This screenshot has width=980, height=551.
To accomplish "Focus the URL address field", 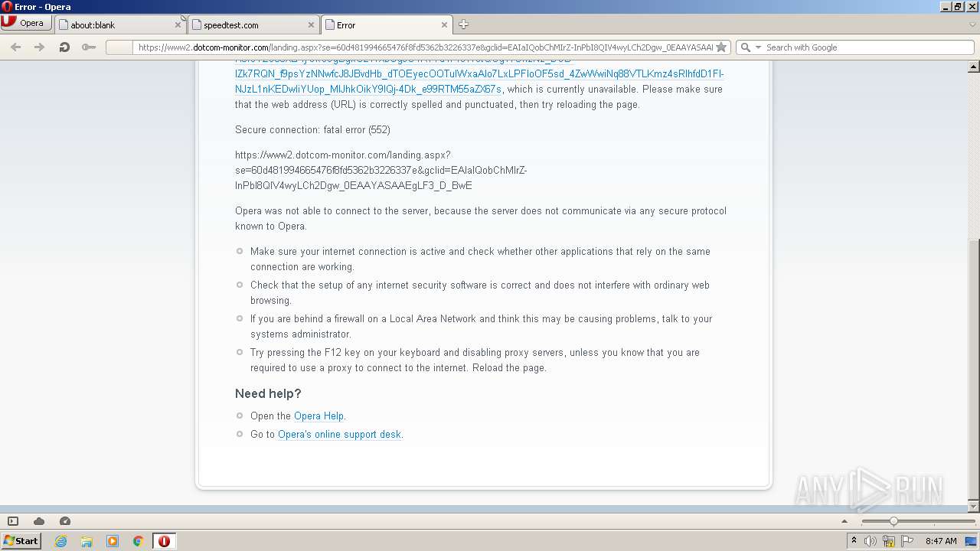I will (x=425, y=47).
